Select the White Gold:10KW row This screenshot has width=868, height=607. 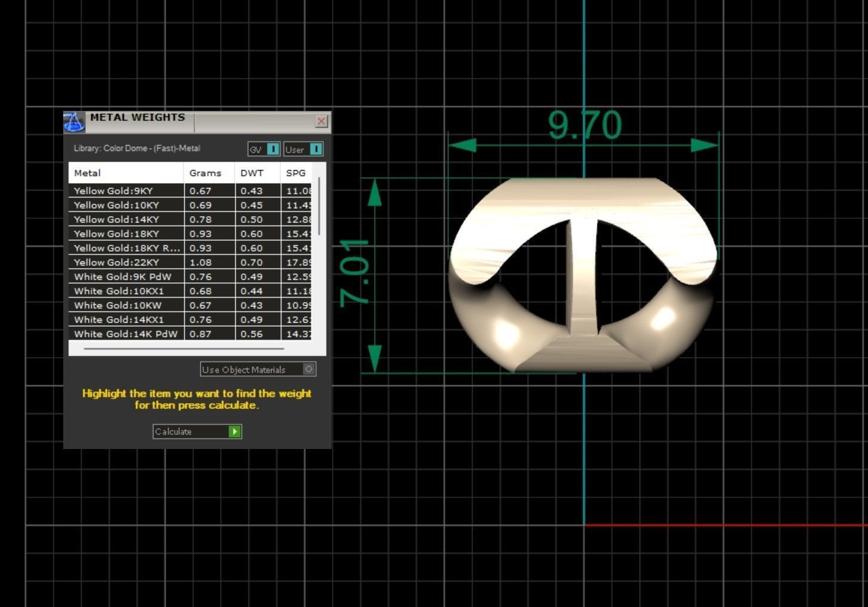point(190,305)
